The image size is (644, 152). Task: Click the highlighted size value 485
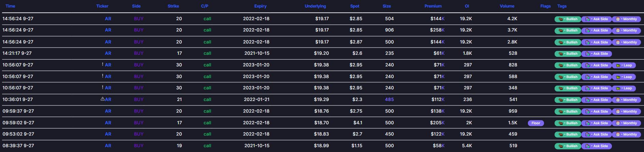389,99
